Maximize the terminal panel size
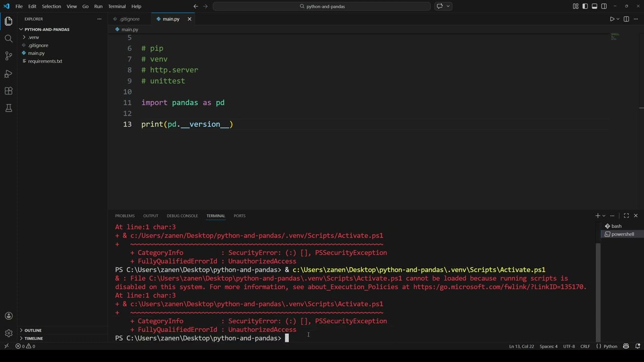This screenshot has width=644, height=362. [626, 216]
